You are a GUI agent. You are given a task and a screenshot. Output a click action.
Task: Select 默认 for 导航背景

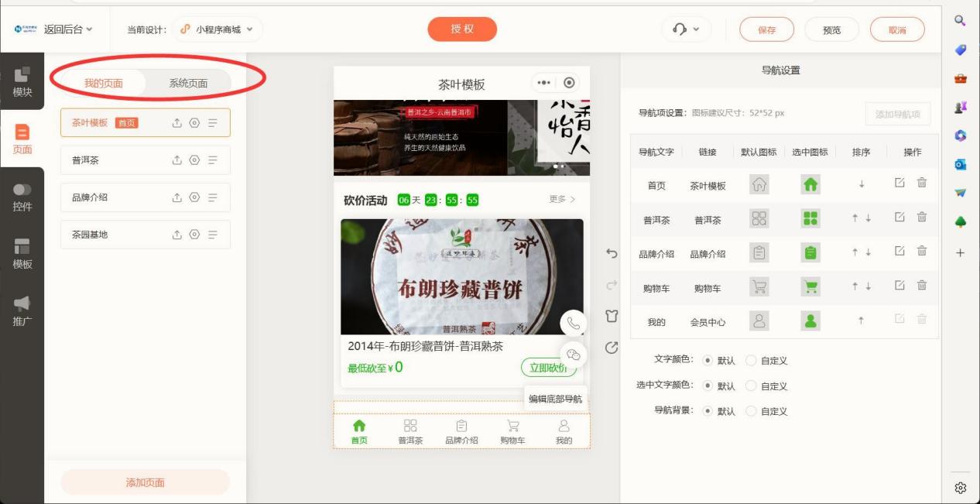(x=707, y=412)
